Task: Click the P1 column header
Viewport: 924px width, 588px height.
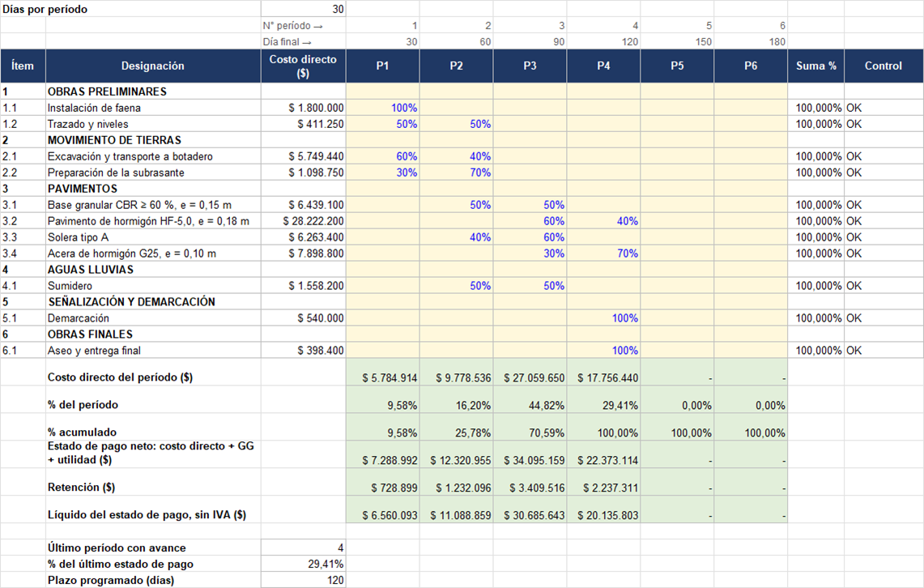Action: coord(382,66)
